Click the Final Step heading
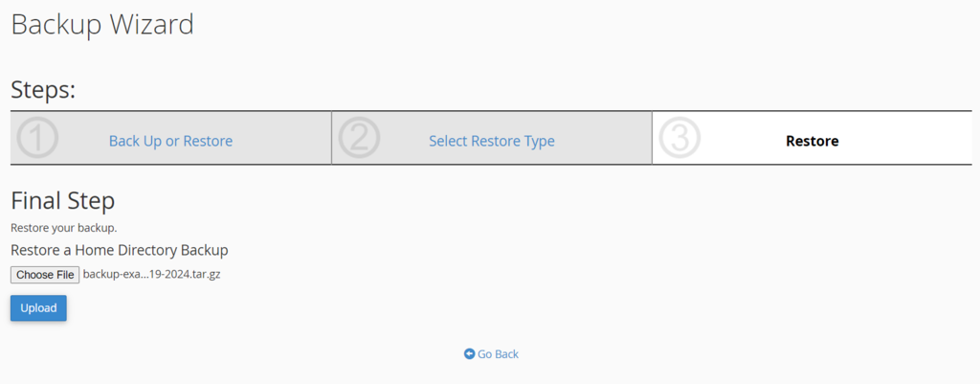 (63, 201)
